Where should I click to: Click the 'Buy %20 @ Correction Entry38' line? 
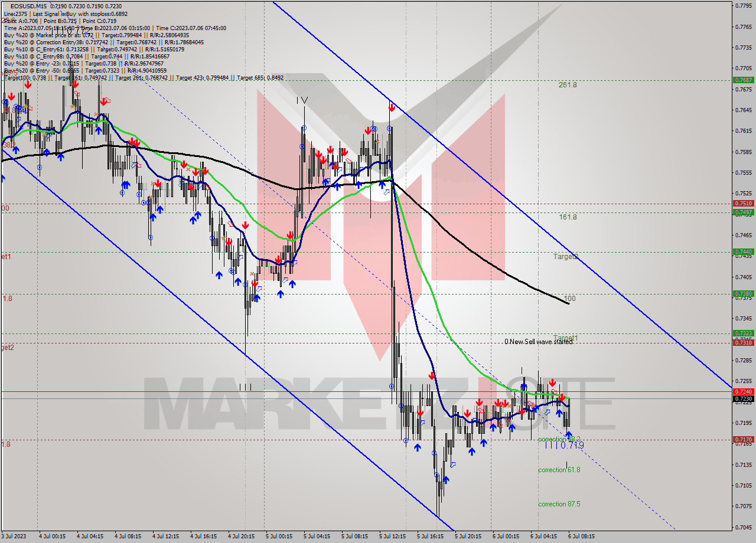click(103, 42)
